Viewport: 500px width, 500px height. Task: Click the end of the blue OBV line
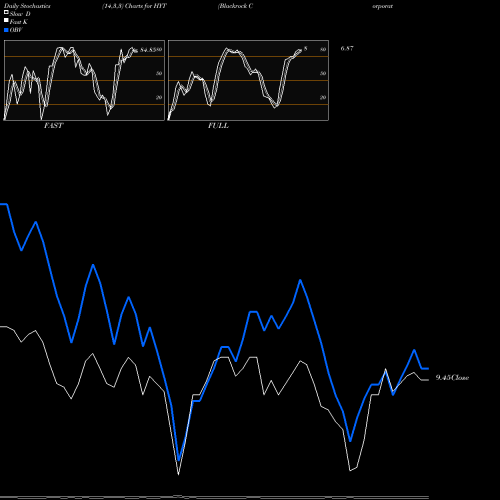pyautogui.click(x=428, y=369)
